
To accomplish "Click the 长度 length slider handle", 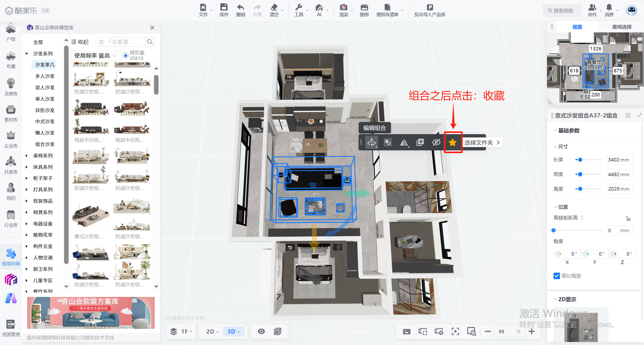I will (580, 160).
